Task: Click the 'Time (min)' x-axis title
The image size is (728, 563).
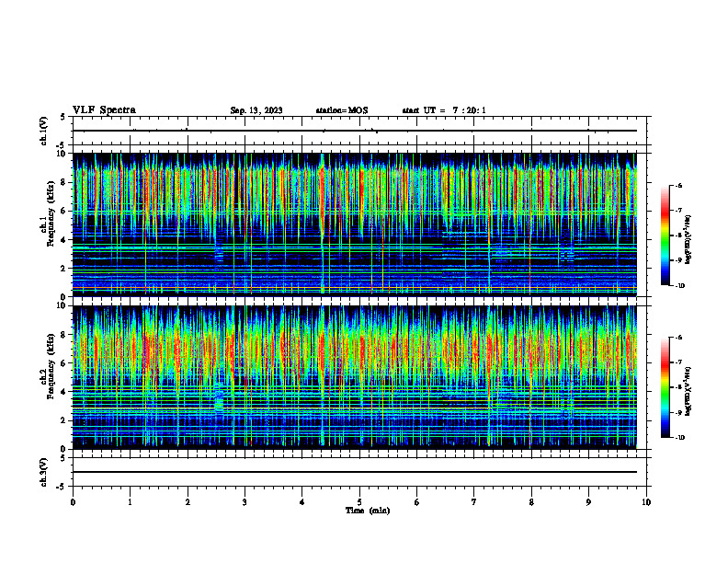Action: pos(368,511)
